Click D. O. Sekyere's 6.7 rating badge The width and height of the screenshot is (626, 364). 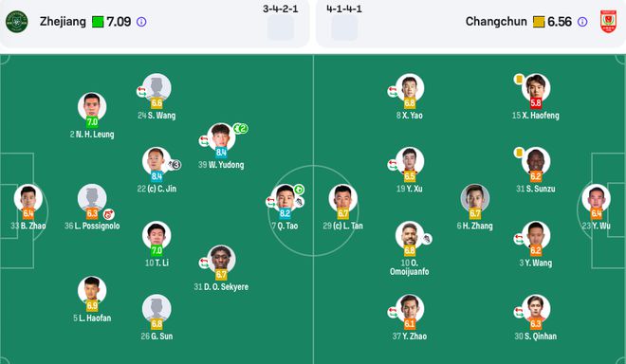pyautogui.click(x=221, y=275)
